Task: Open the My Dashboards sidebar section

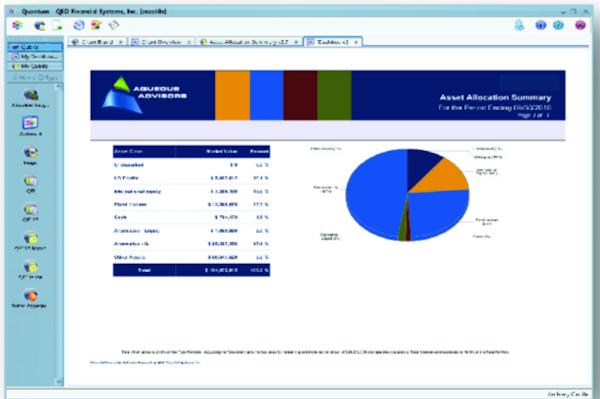Action: coord(35,57)
